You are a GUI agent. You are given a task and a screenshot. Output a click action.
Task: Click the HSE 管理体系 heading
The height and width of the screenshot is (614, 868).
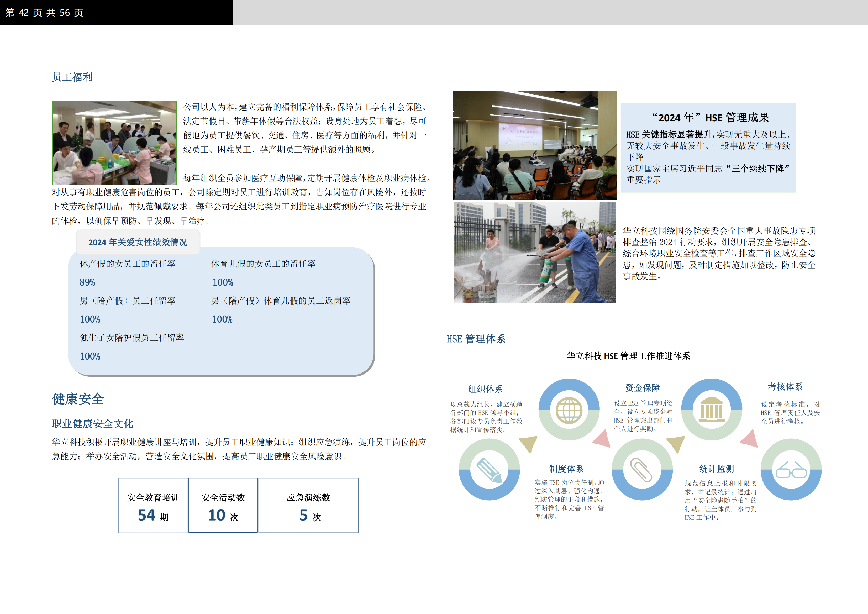[476, 339]
